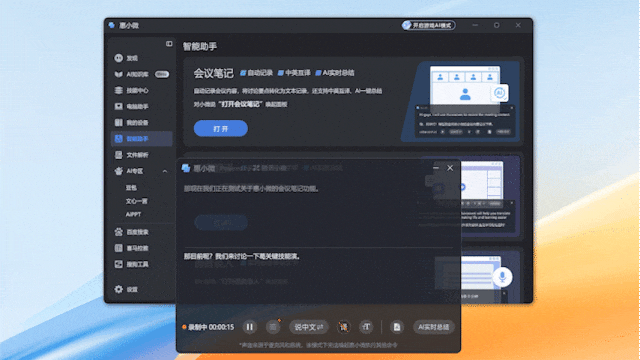
Task: Toggle the translation (译) icon
Action: [344, 327]
